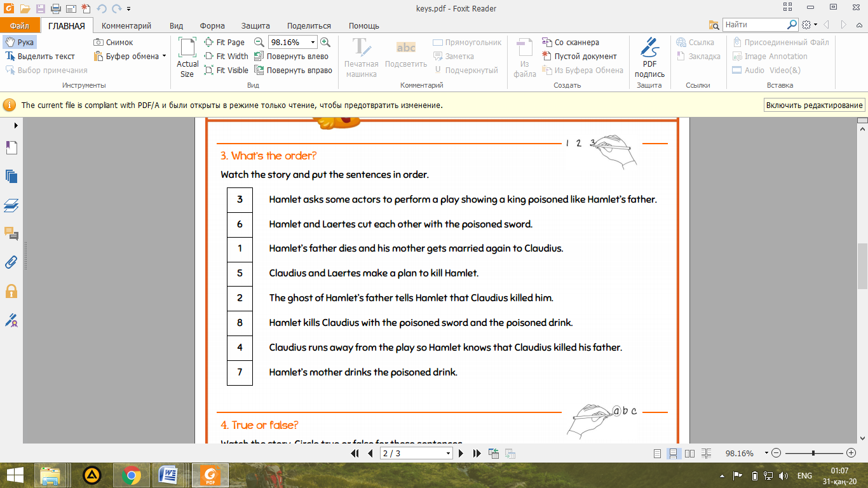Click the Найти search field
Image resolution: width=868 pixels, height=488 pixels.
point(755,25)
